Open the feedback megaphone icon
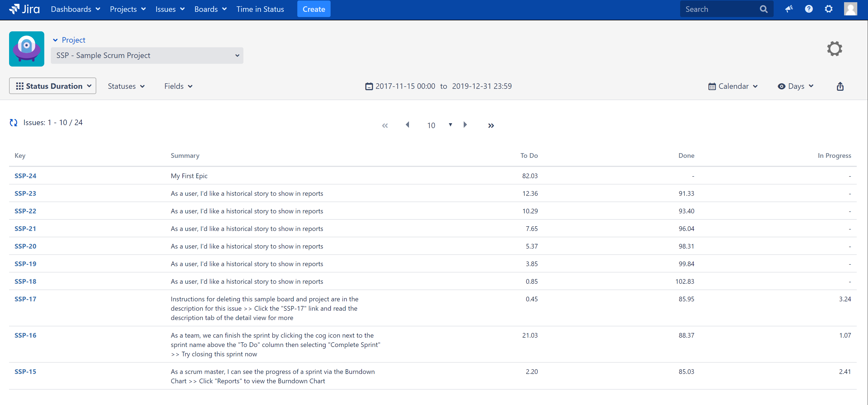Screen dimensions: 868x405 [789, 9]
